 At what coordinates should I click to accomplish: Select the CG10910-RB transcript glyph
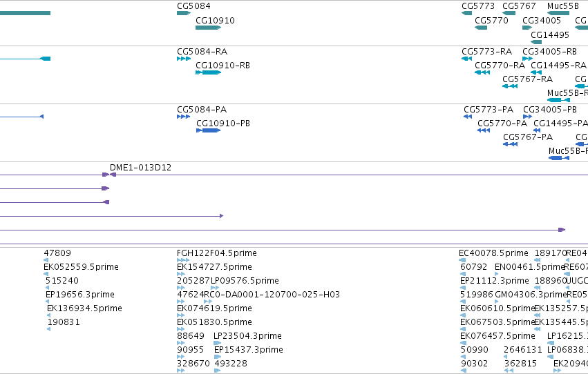208,72
